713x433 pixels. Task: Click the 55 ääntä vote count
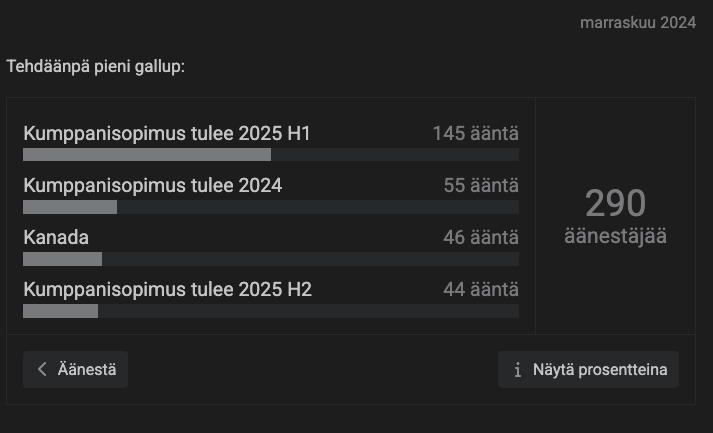pyautogui.click(x=481, y=185)
